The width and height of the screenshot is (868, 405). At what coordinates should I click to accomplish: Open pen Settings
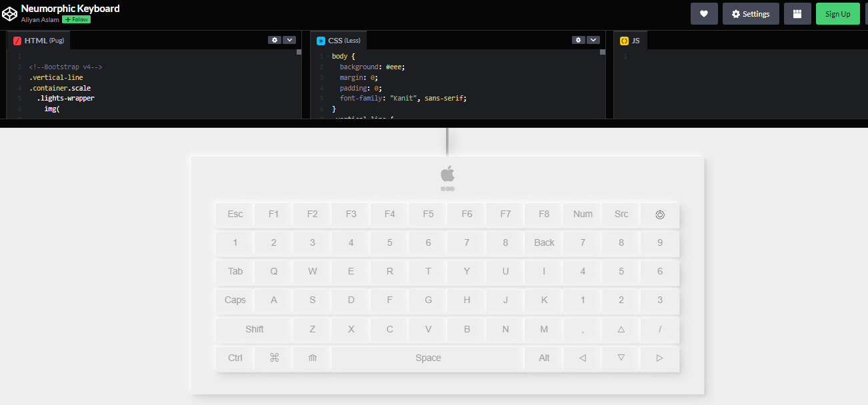click(751, 13)
